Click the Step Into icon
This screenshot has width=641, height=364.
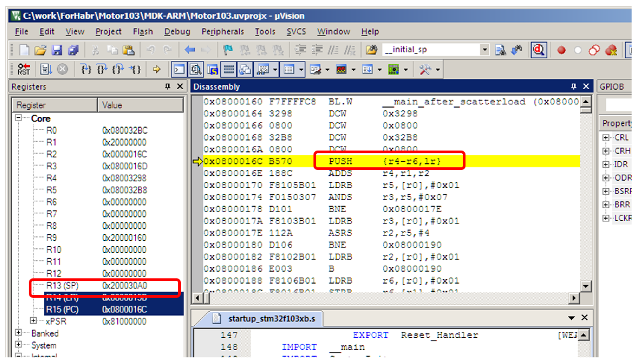click(86, 70)
